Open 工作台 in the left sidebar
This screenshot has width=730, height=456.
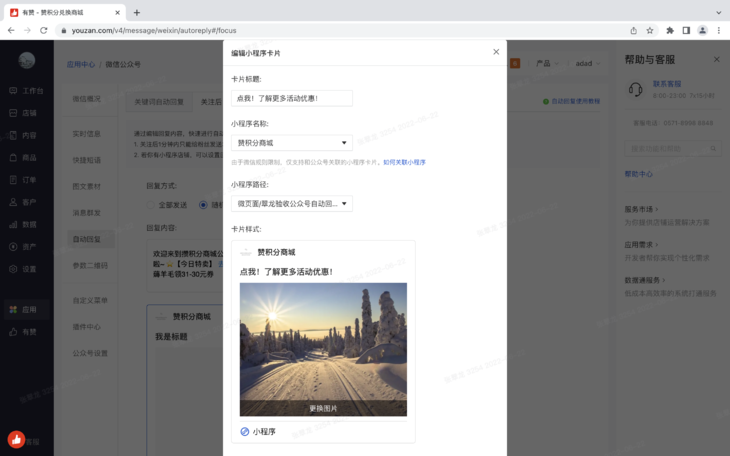click(x=27, y=90)
